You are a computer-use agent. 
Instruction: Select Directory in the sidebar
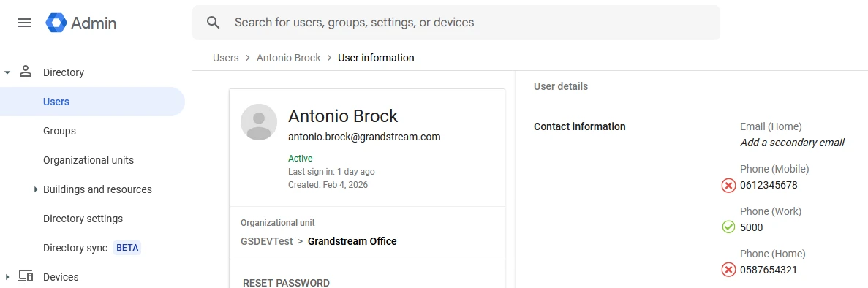point(64,72)
